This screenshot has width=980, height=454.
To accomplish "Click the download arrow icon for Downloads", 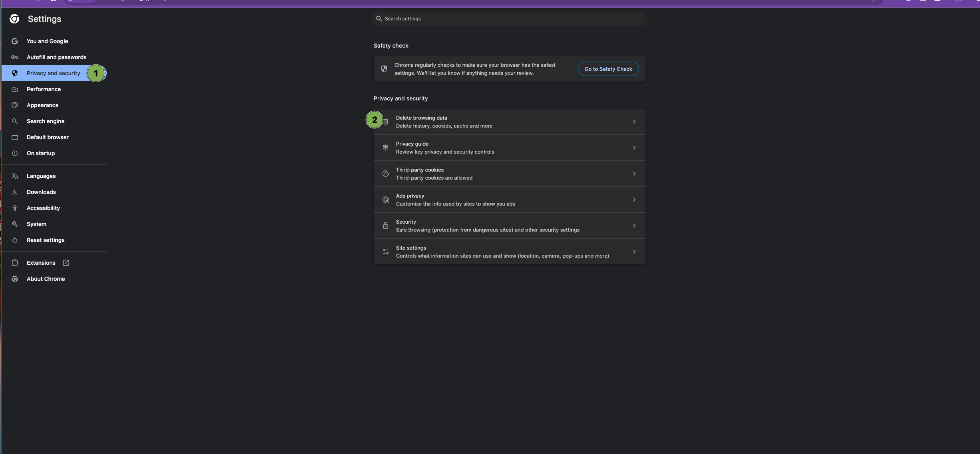I will 15,192.
